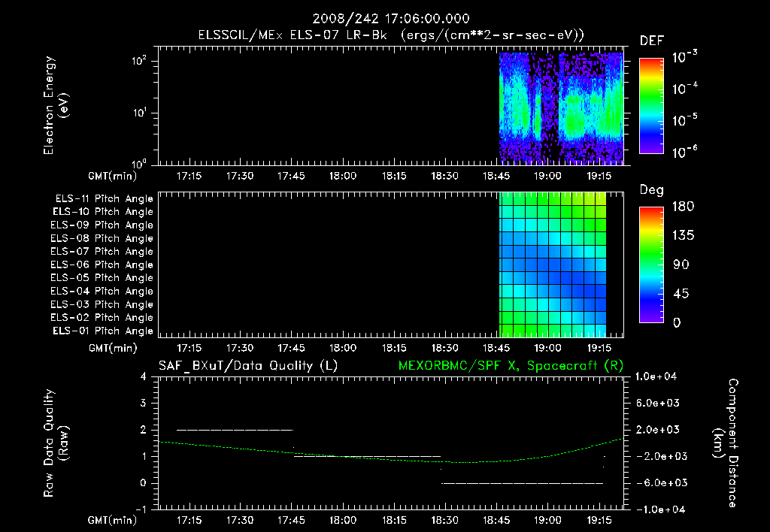Click the green MEXORBMC/SPF X, Spacecraft (R) label
The width and height of the screenshot is (770, 532).
point(511,366)
